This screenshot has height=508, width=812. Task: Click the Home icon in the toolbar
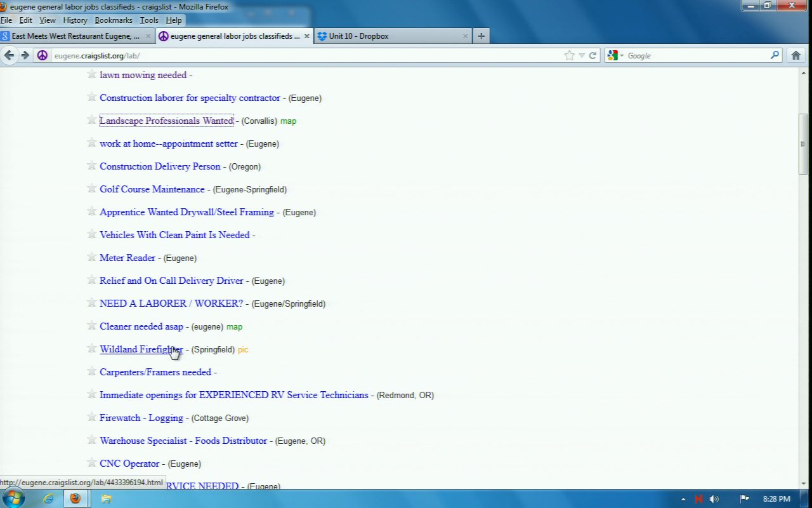click(x=796, y=55)
